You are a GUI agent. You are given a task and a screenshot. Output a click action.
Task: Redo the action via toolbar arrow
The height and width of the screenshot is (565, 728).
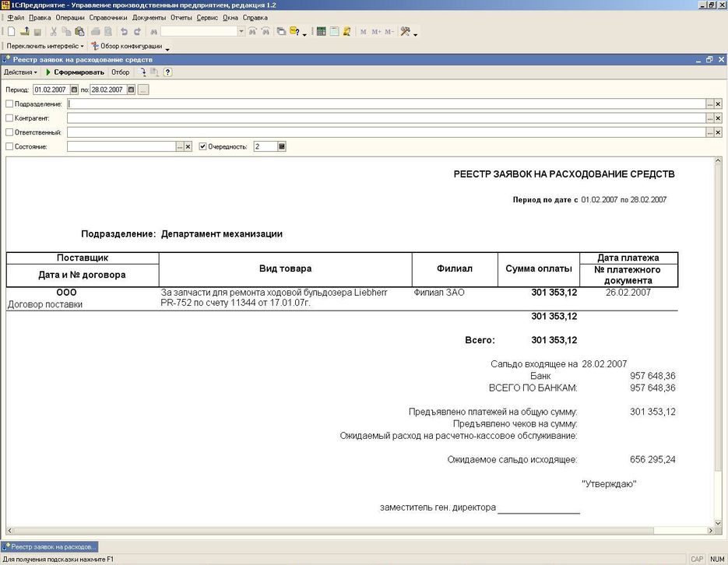pyautogui.click(x=137, y=32)
